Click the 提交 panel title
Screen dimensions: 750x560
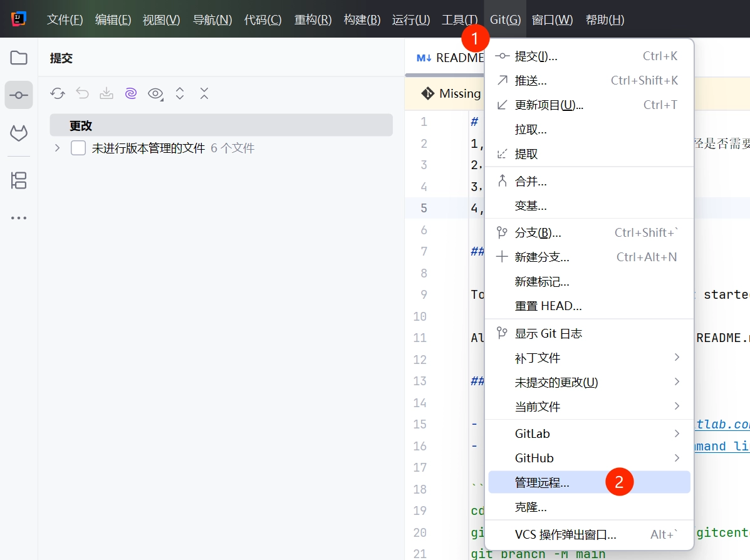pyautogui.click(x=61, y=58)
